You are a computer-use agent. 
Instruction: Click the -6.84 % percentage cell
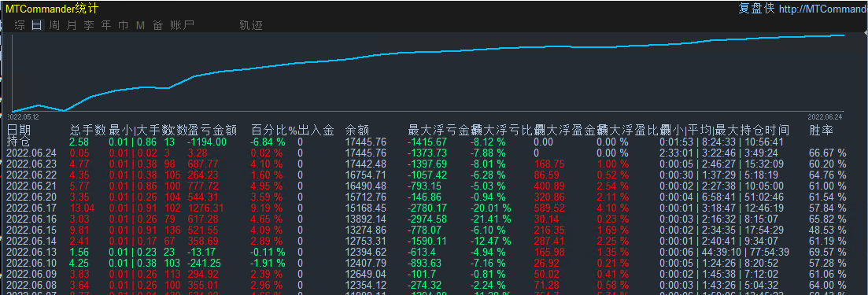(x=268, y=142)
